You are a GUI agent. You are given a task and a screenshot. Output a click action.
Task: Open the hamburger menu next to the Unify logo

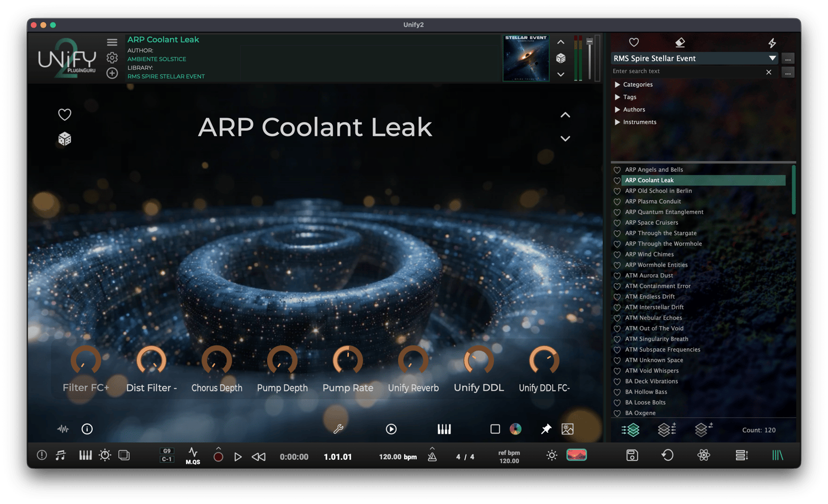112,43
